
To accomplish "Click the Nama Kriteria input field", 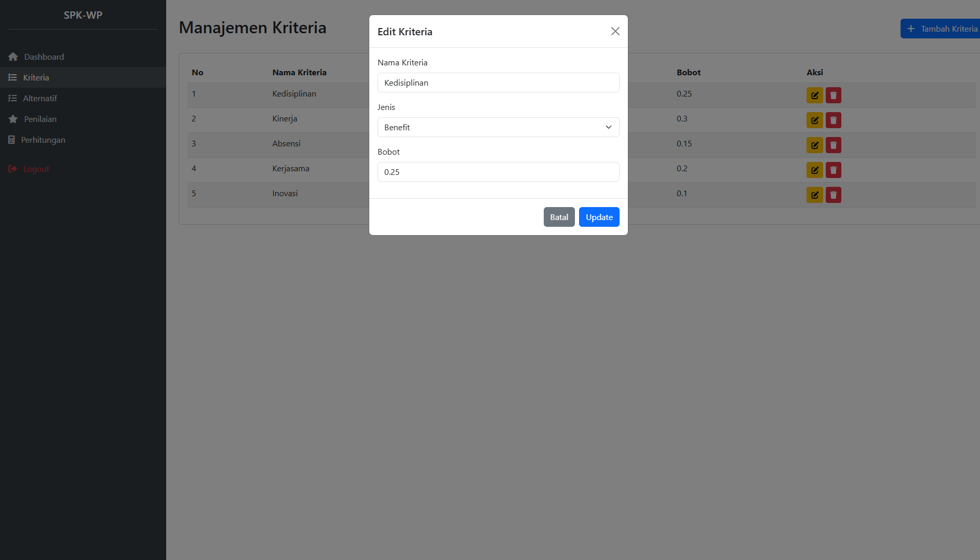I will coord(498,83).
